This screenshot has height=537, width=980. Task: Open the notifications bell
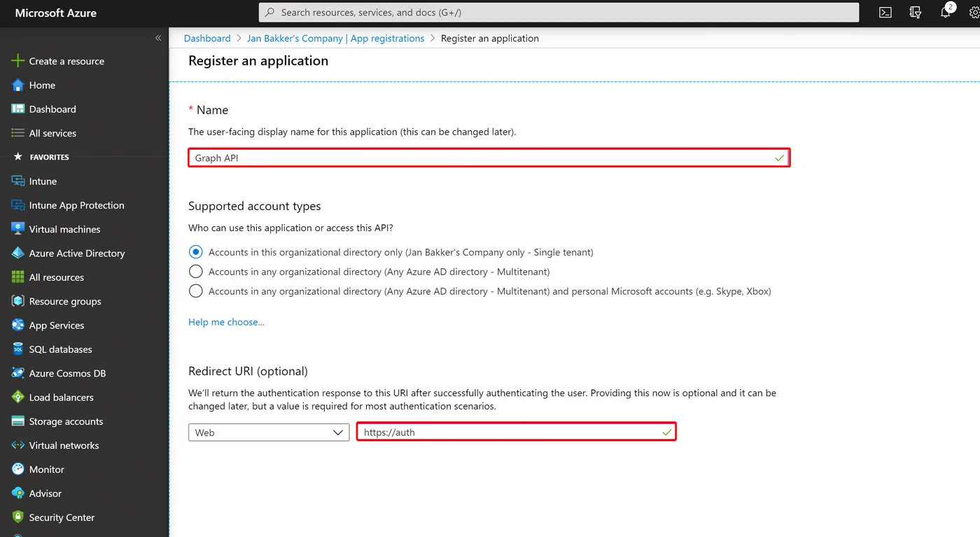click(x=946, y=12)
